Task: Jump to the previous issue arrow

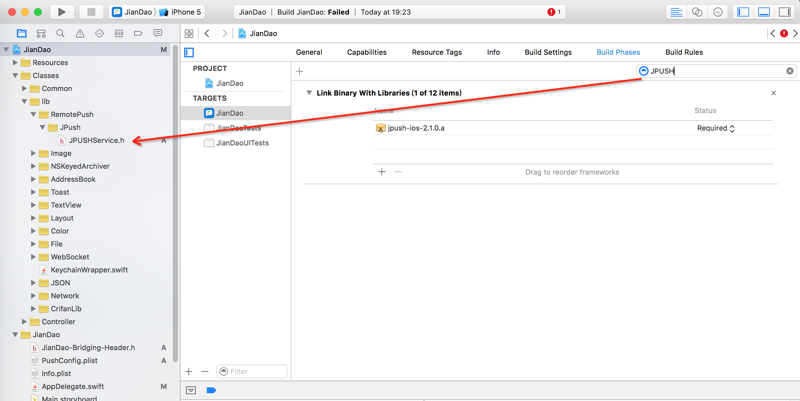Action: pos(772,34)
